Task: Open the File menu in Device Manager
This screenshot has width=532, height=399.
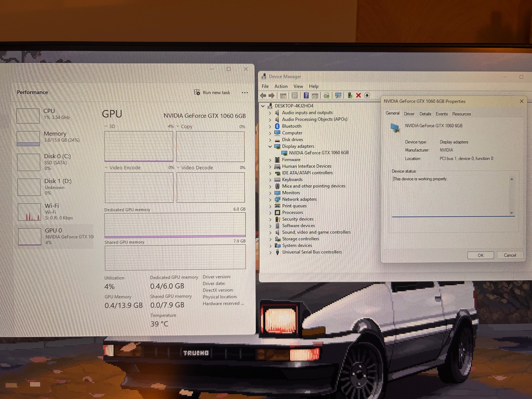Action: click(x=265, y=86)
